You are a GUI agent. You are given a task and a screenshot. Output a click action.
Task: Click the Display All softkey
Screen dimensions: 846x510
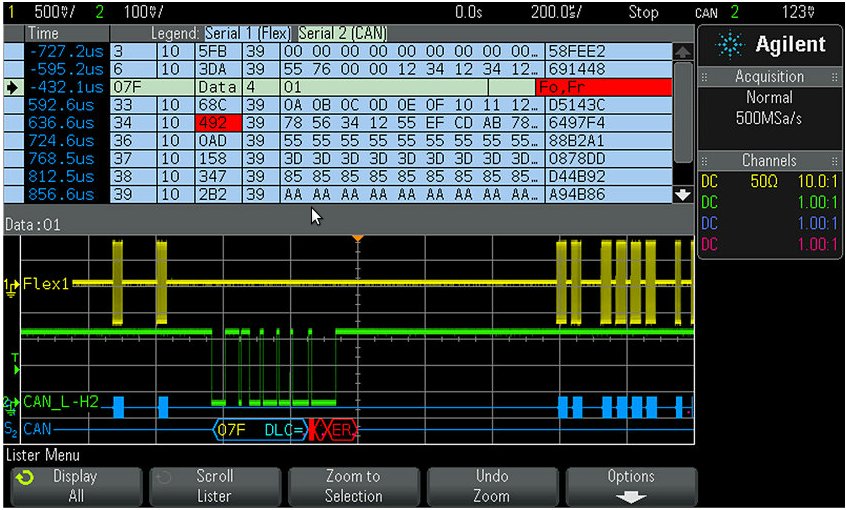[76, 486]
